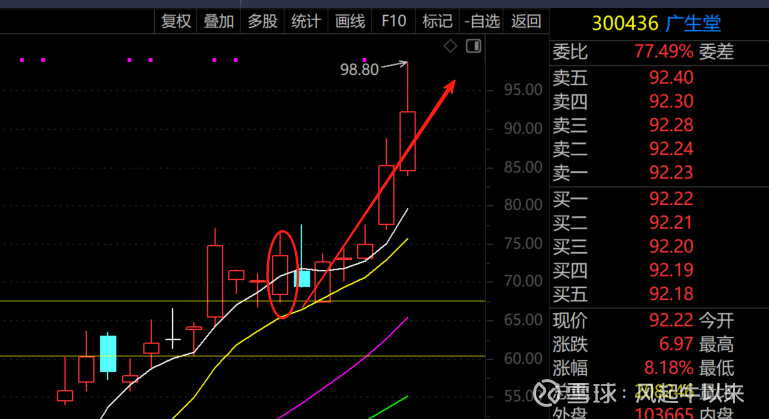
Task: Select 买四 price 92.19
Action: point(671,270)
